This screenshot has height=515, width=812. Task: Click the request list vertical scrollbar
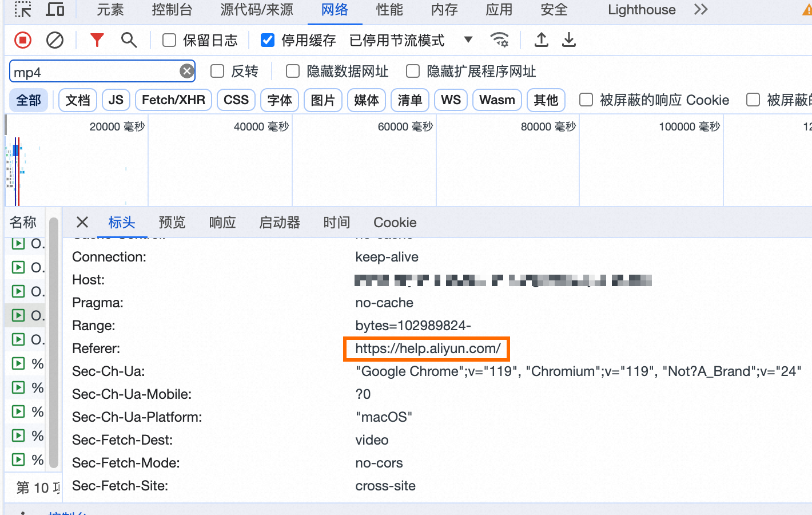54,342
